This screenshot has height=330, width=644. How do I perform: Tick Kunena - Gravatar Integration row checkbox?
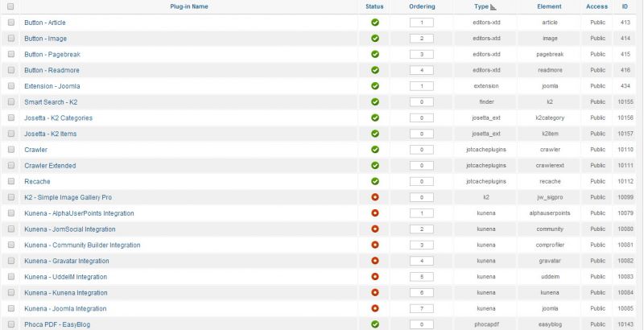pos(11,261)
